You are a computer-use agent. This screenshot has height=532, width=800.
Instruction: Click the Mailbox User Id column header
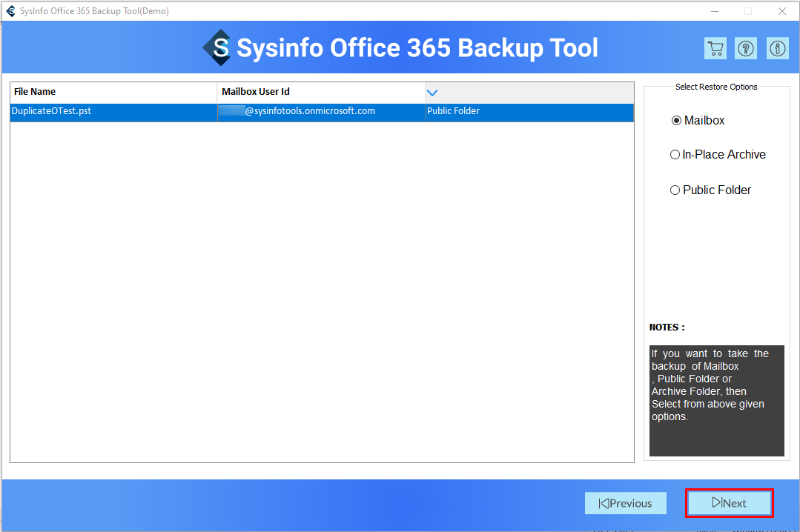(321, 93)
